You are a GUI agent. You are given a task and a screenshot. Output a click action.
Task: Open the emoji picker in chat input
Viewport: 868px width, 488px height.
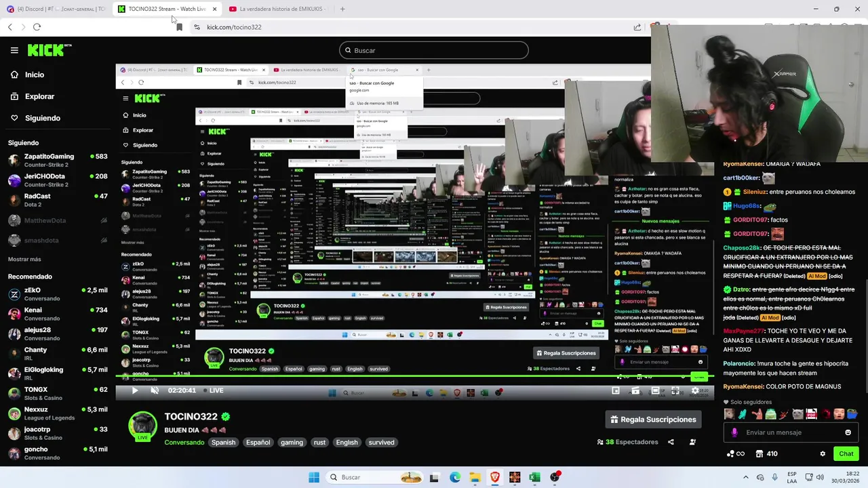[x=848, y=432]
